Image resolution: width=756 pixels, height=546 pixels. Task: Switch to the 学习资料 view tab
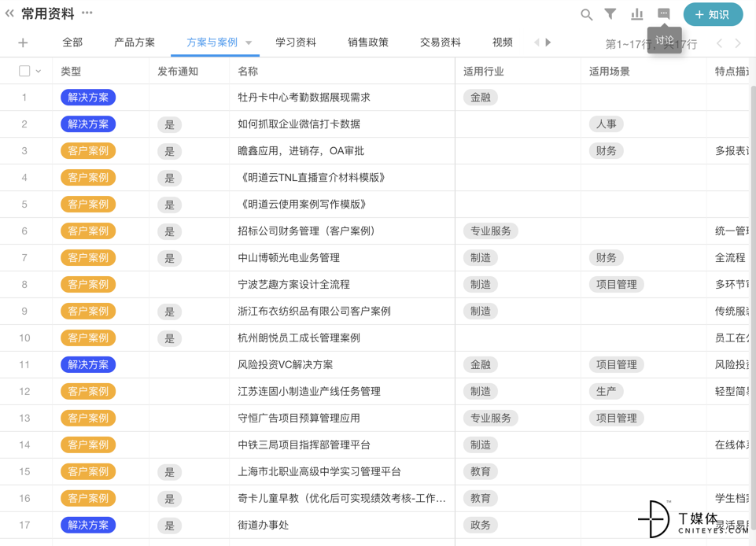296,42
